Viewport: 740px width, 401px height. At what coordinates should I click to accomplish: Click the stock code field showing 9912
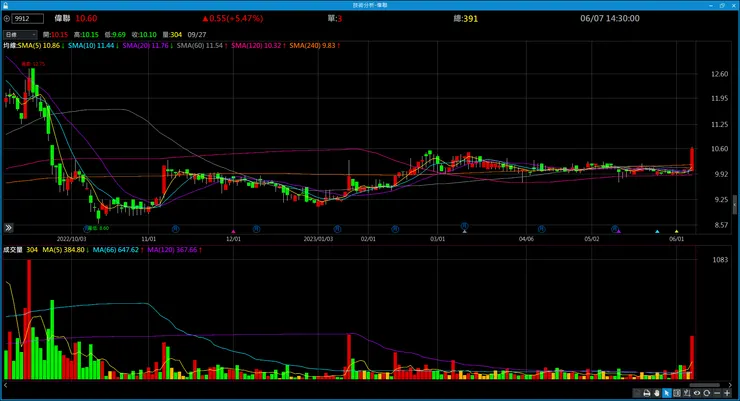pyautogui.click(x=28, y=19)
